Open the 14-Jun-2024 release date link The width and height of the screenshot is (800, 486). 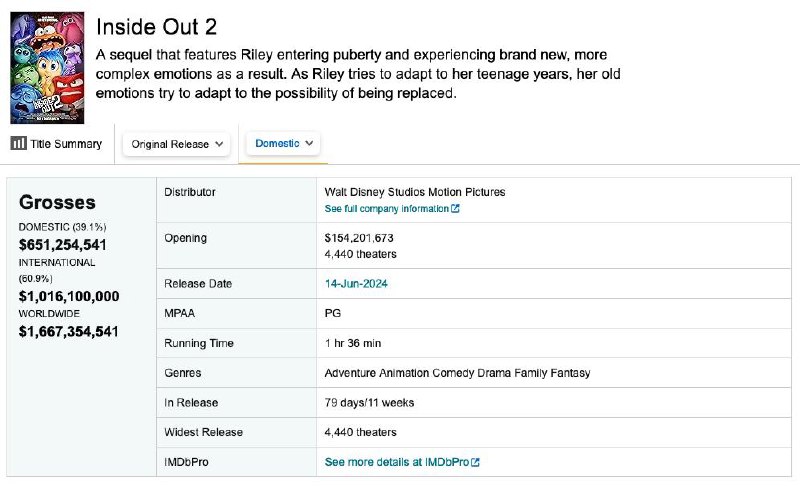(x=356, y=284)
